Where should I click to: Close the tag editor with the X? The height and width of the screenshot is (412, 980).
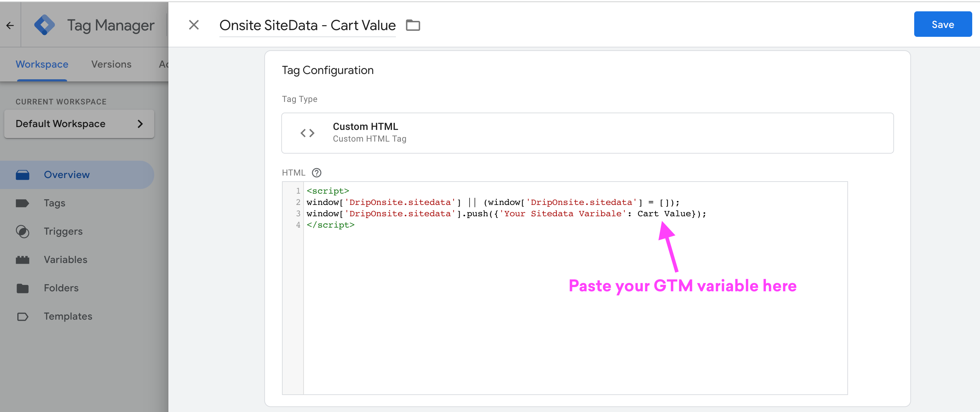(x=194, y=25)
